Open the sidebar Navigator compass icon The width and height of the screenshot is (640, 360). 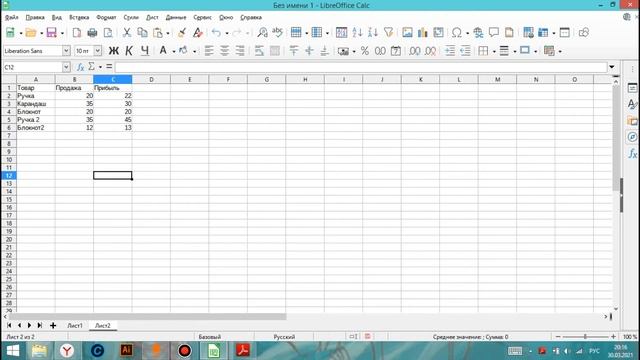point(632,137)
